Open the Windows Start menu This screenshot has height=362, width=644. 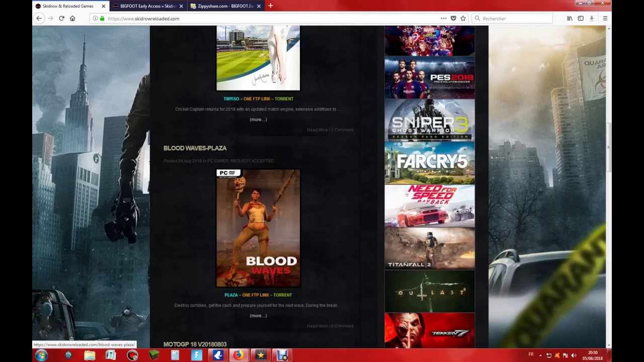pos(41,355)
